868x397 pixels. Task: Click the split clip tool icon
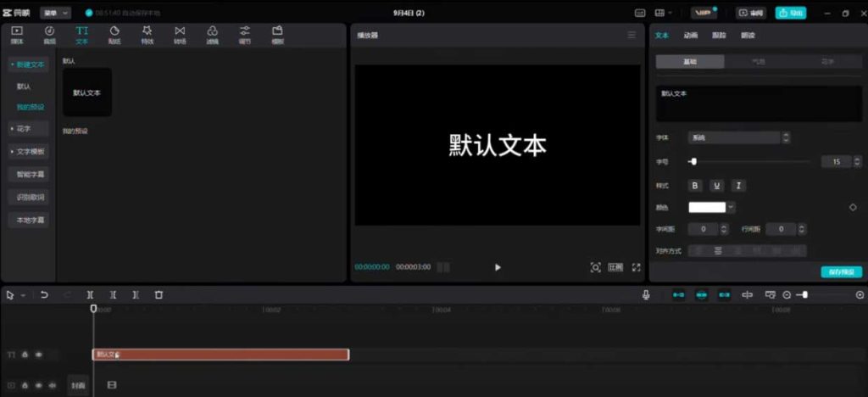[x=90, y=295]
